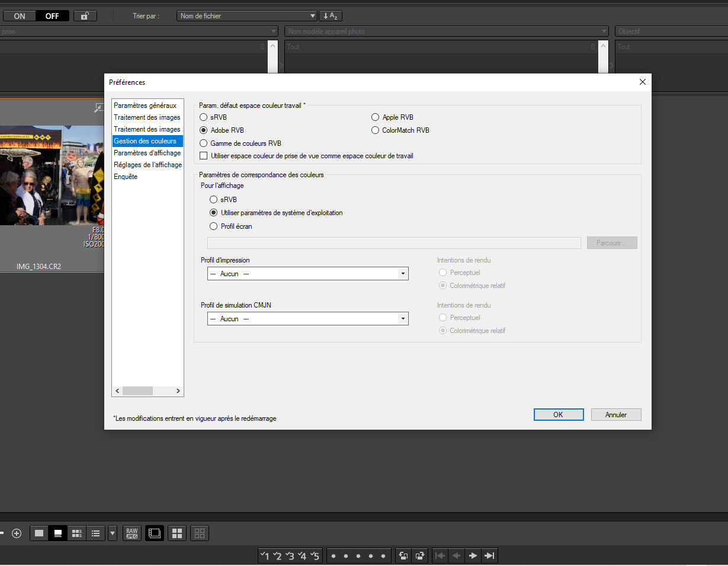Switch to list view icon
Image resolution: width=728 pixels, height=566 pixels.
[95, 533]
